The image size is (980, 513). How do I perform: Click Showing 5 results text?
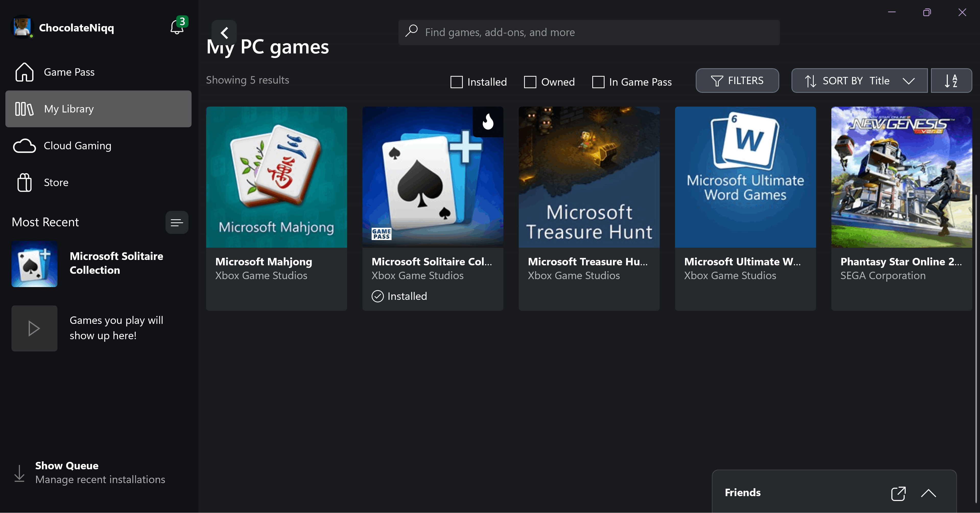[x=247, y=80]
